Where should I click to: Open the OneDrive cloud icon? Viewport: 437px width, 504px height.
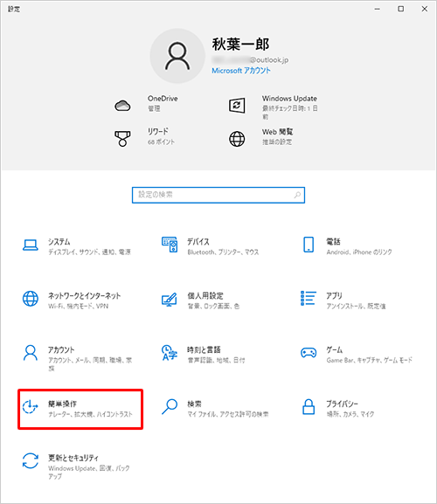tap(122, 106)
